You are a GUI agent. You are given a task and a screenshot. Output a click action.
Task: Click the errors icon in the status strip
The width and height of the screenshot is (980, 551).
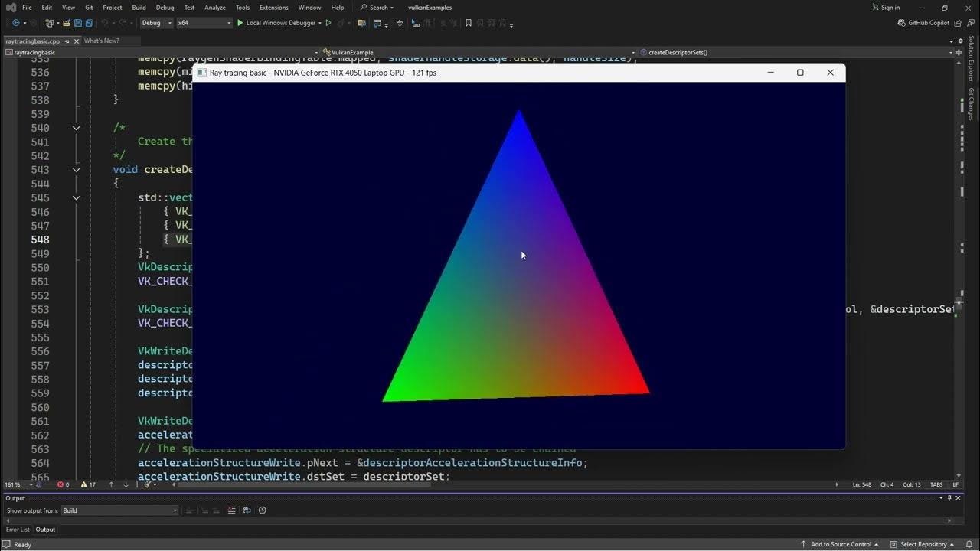point(60,484)
